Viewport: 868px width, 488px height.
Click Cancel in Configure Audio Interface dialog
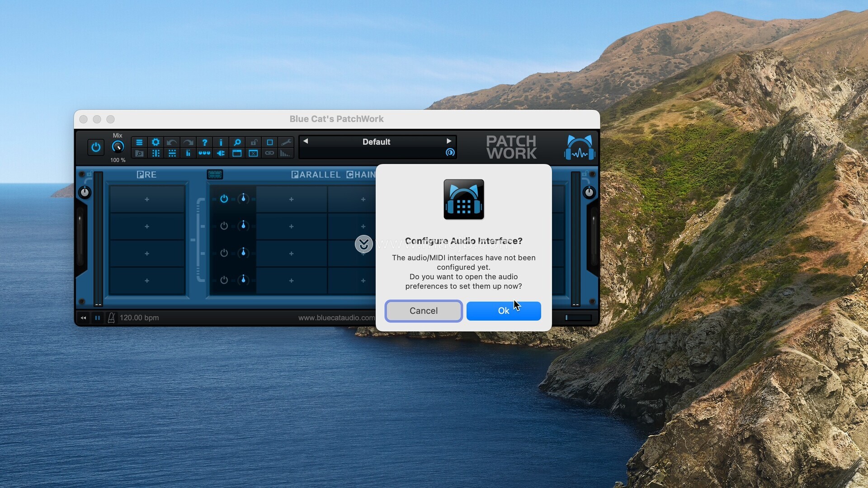point(424,311)
